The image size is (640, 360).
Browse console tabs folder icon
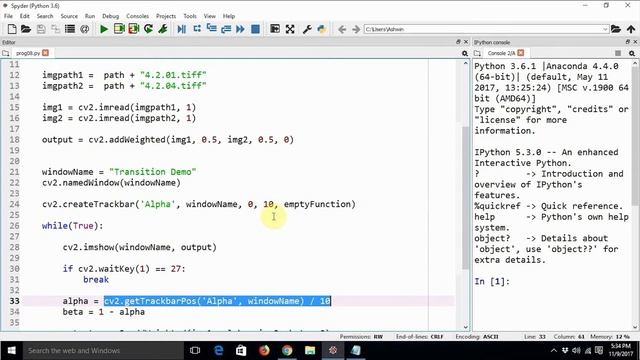pyautogui.click(x=477, y=53)
